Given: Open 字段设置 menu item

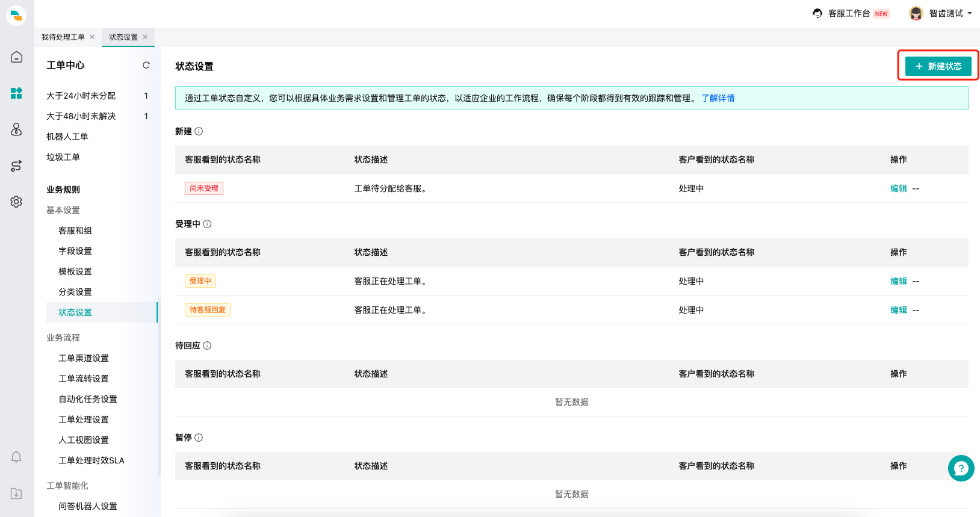Looking at the screenshot, I should tap(75, 251).
